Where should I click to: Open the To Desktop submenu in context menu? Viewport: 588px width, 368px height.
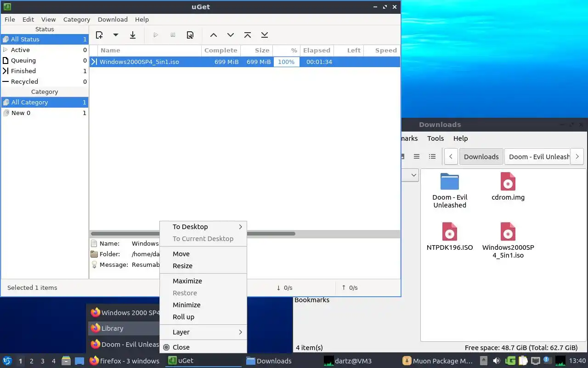(x=203, y=227)
